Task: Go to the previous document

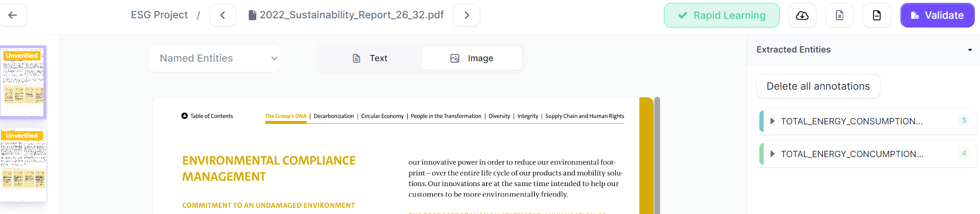Action: [223, 15]
